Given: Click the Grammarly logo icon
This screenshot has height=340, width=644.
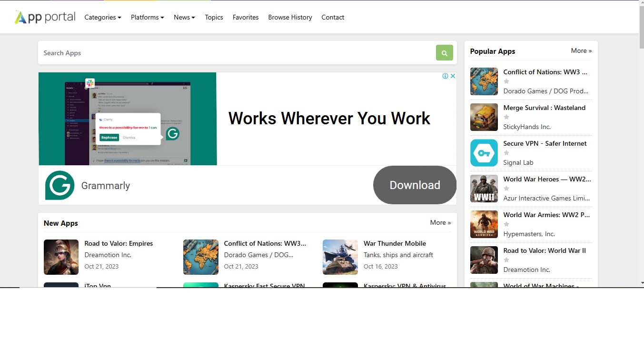Looking at the screenshot, I should point(60,185).
